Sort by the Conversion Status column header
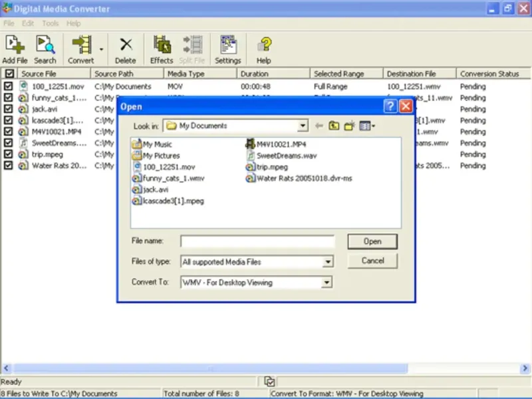Screen dimensions: 532x399 [493, 74]
